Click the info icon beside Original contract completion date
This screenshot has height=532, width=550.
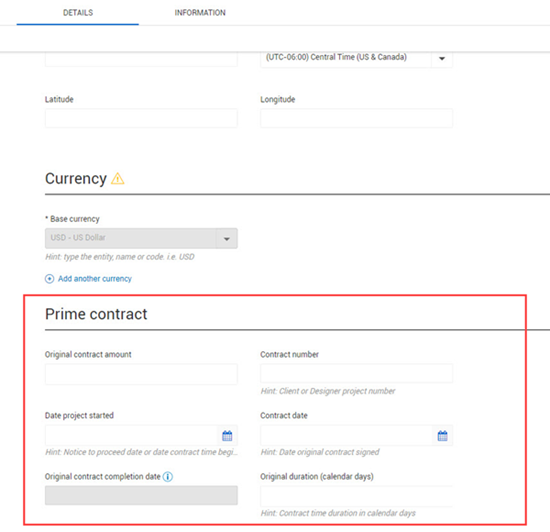tap(168, 477)
